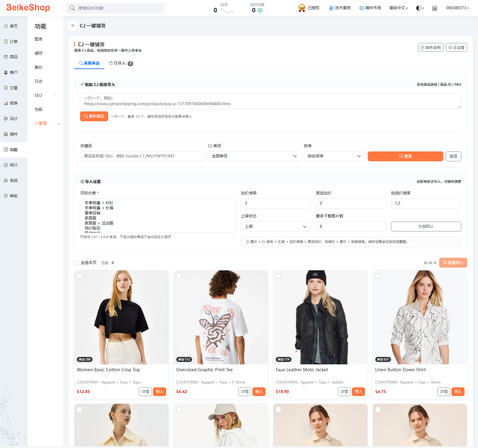Click the 加价倍率 markup multiplier field
This screenshot has width=478, height=448.
[x=276, y=203]
